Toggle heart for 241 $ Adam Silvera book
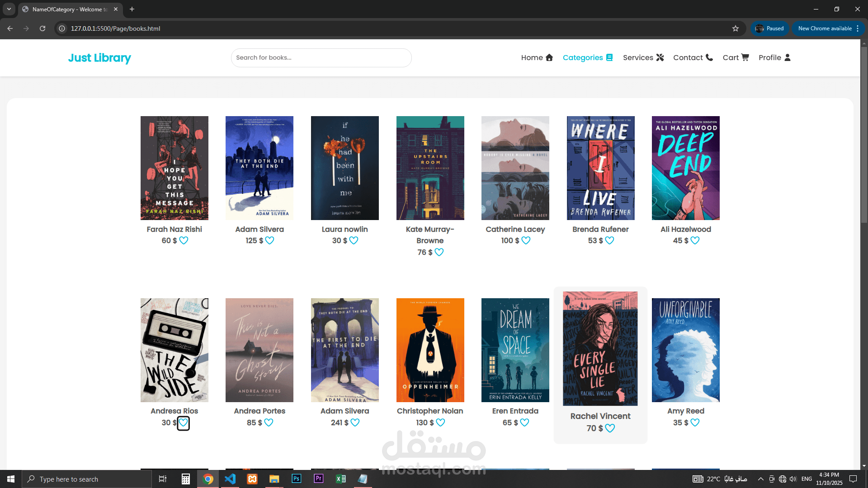Image resolution: width=868 pixels, height=488 pixels. (355, 423)
